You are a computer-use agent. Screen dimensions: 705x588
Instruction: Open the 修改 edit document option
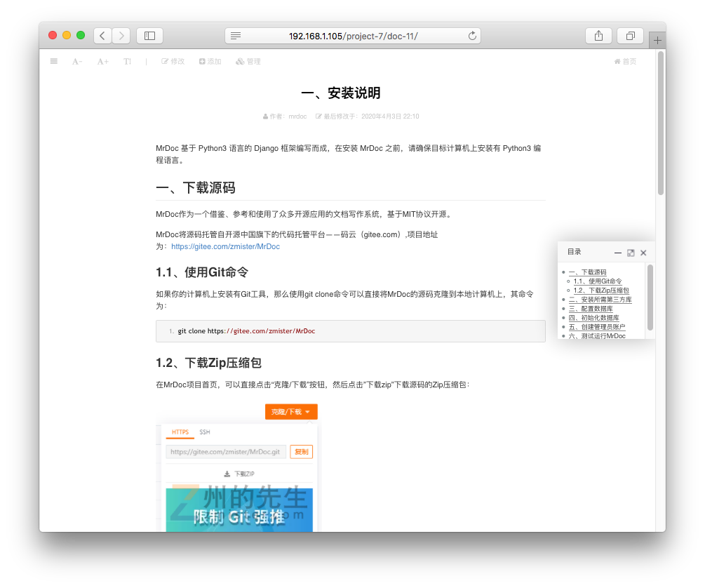point(173,62)
